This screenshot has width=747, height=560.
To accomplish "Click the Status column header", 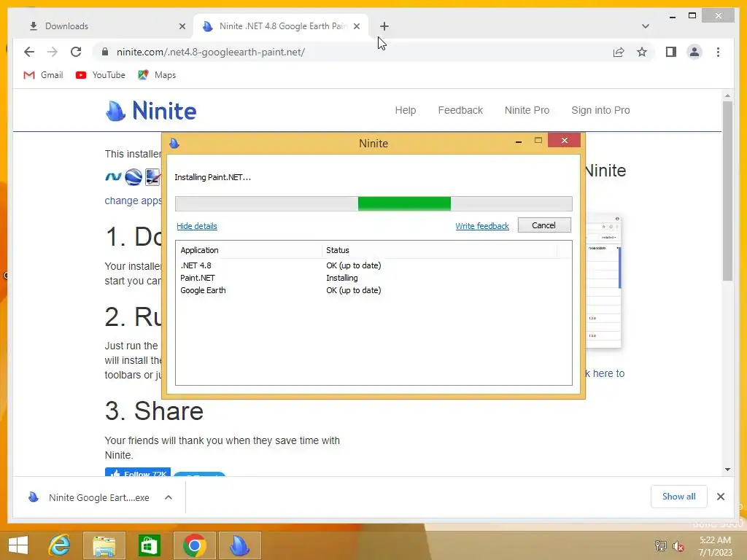I will point(438,250).
